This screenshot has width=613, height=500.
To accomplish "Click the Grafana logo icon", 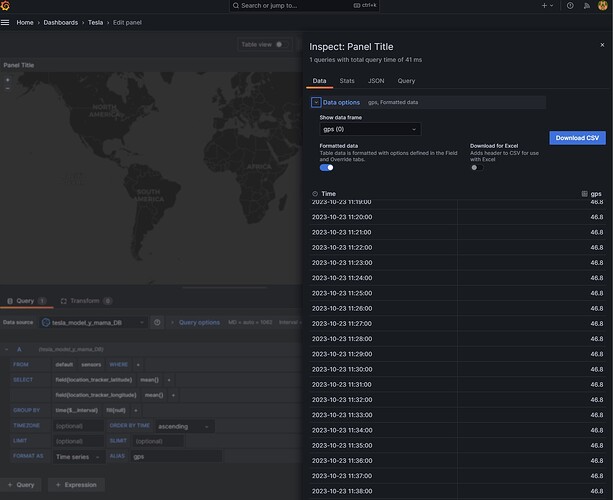I will click(x=7, y=6).
